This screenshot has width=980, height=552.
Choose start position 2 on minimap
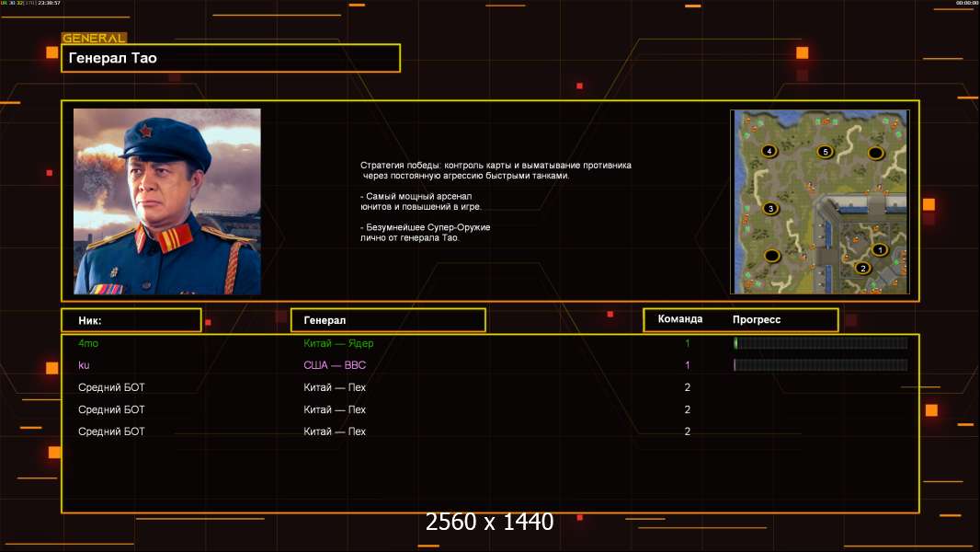pyautogui.click(x=863, y=269)
